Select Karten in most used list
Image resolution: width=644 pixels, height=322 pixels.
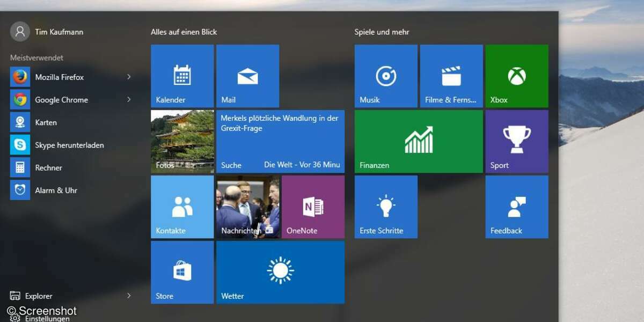click(x=46, y=122)
